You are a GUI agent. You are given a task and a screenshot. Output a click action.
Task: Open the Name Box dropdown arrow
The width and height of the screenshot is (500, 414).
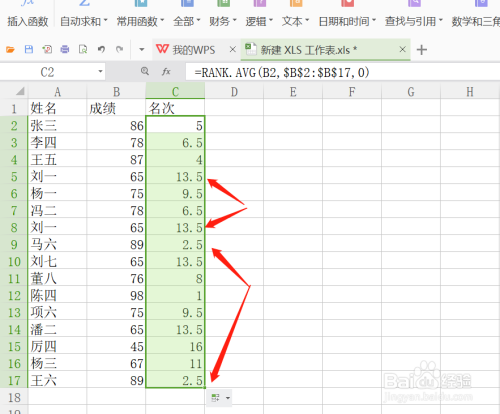(x=100, y=71)
